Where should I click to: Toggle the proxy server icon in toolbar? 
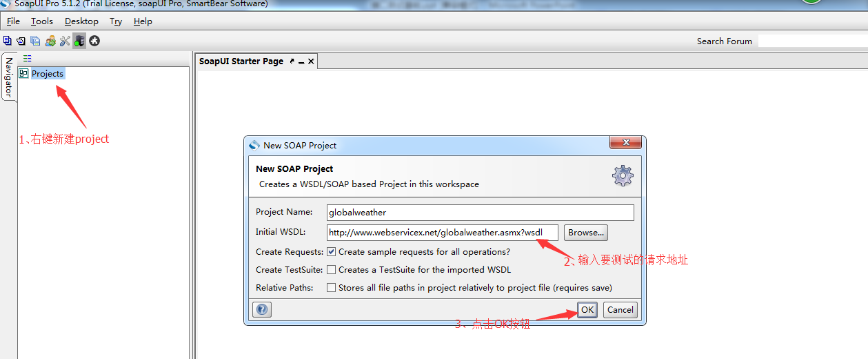point(79,41)
